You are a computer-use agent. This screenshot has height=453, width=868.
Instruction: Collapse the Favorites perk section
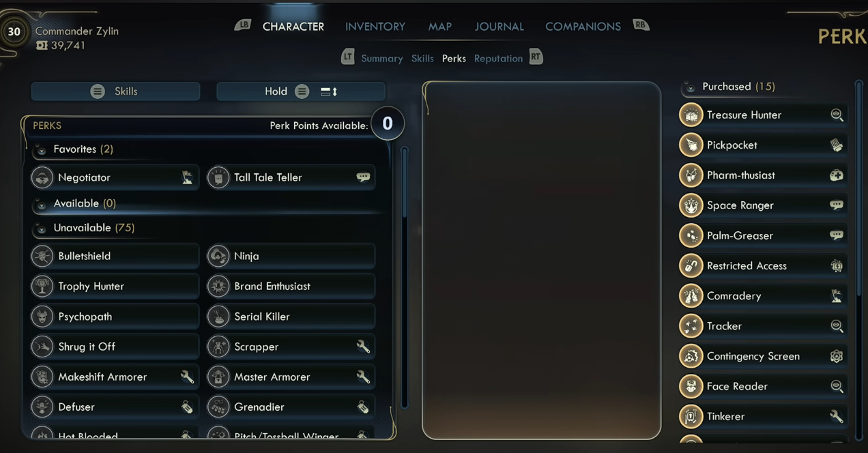tap(41, 149)
